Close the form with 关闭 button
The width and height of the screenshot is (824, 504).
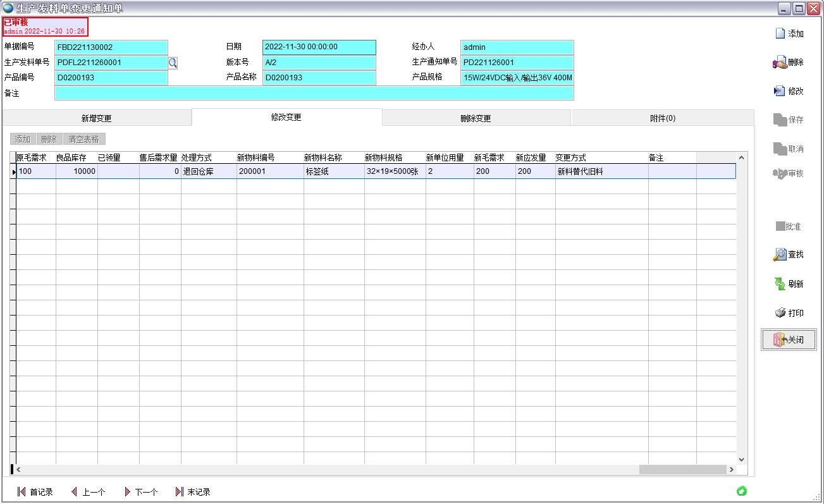coord(789,340)
